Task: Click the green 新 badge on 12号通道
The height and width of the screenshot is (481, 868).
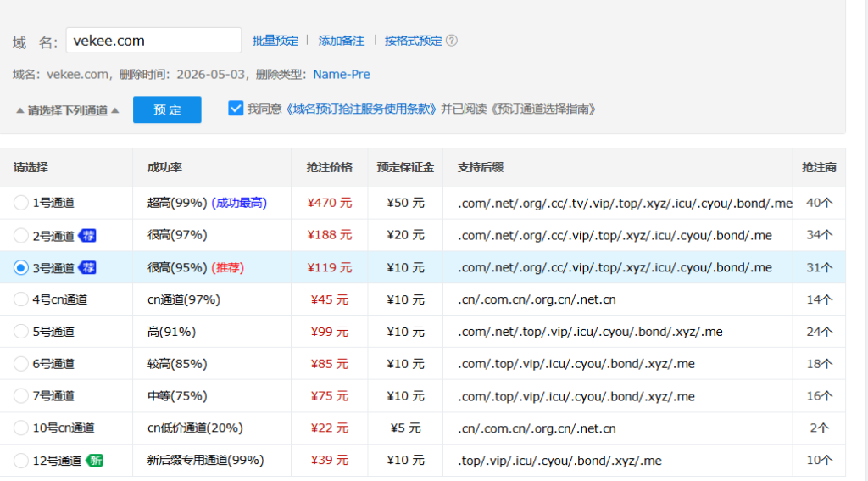Action: coord(95,461)
